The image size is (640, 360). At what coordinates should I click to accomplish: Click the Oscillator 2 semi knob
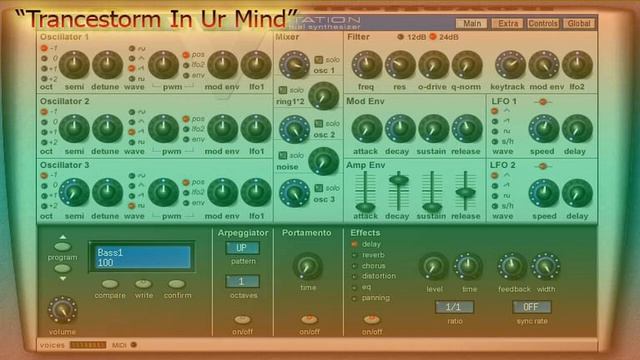click(74, 129)
